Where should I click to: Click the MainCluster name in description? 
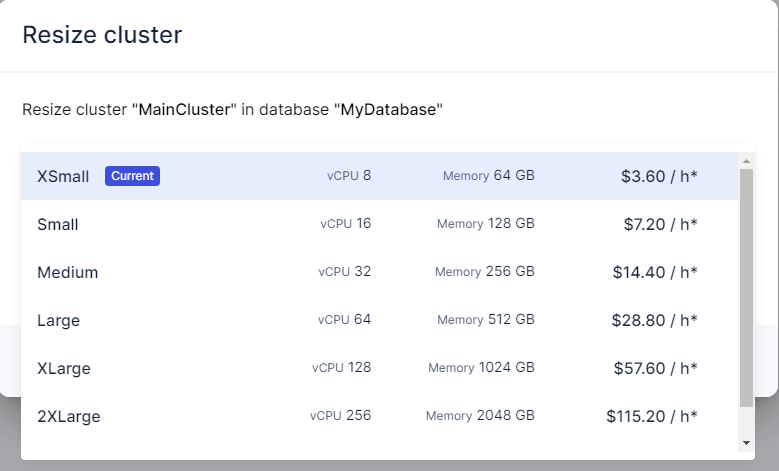click(x=185, y=110)
